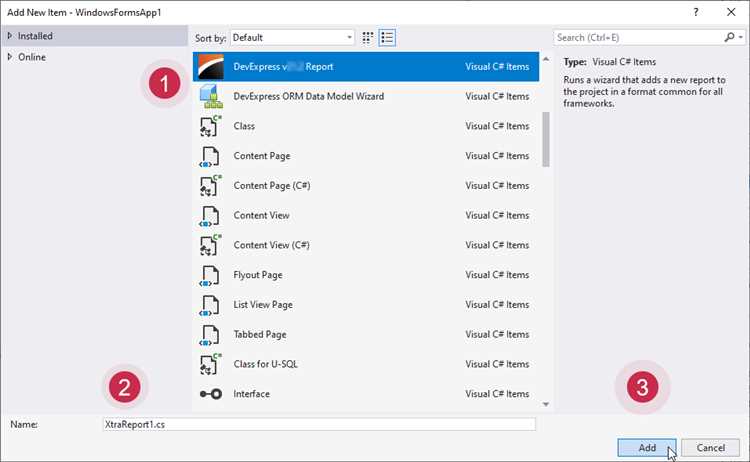Switch to list details view
Viewport: 750px width, 462px height.
387,38
